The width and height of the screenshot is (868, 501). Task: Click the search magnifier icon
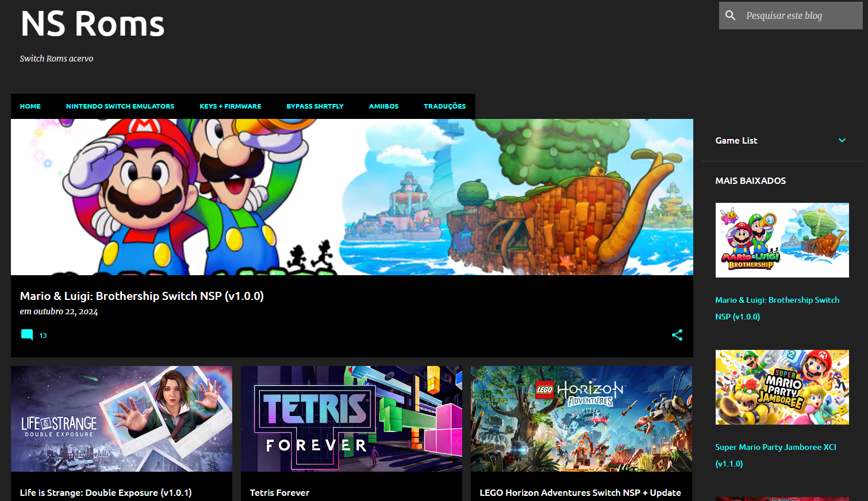[730, 16]
